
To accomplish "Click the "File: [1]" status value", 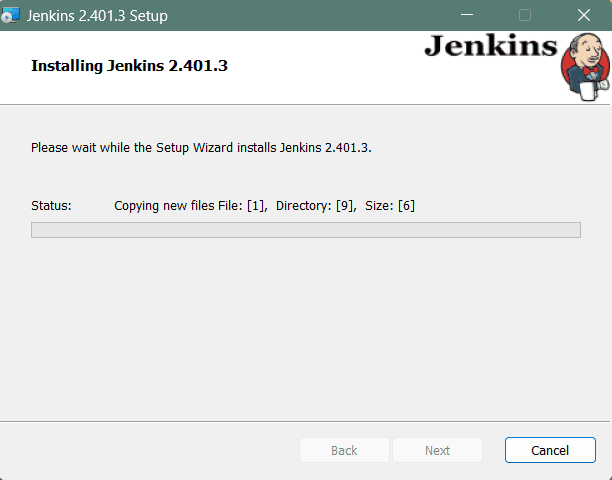I will [x=243, y=205].
